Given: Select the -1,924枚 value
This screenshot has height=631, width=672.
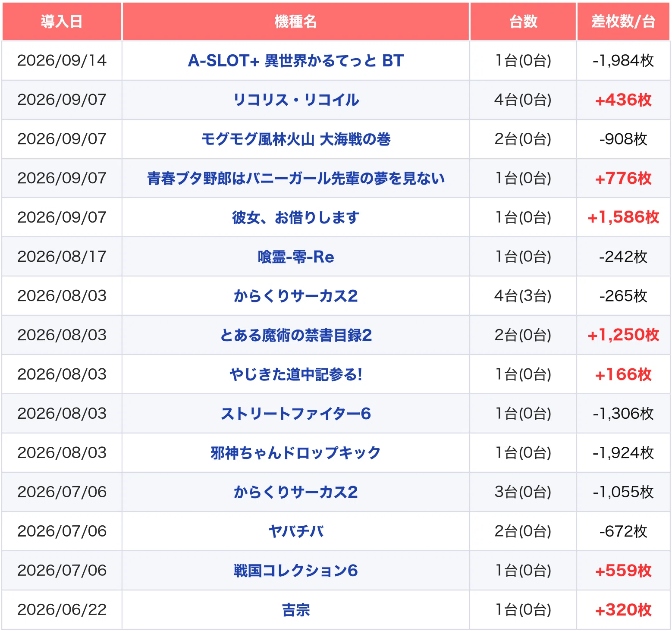Looking at the screenshot, I should pos(623,453).
